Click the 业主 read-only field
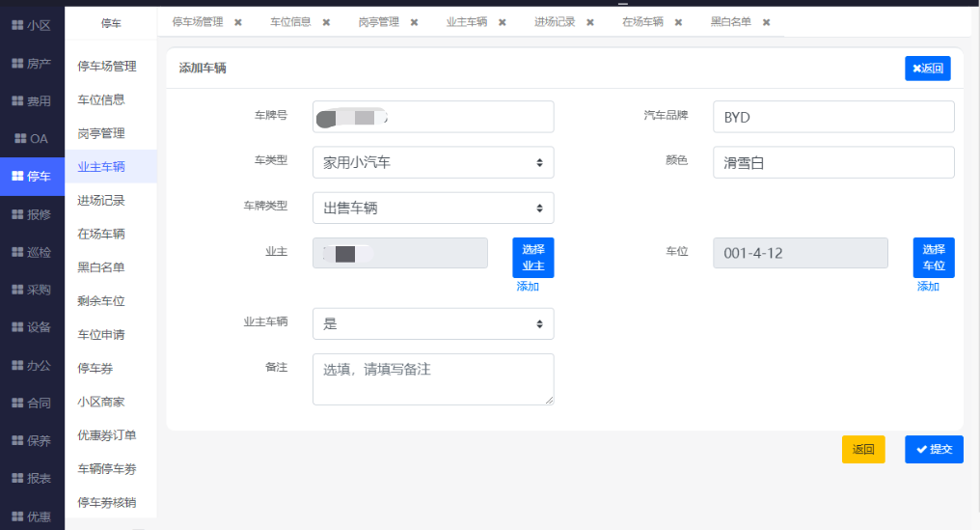980x530 pixels. click(400, 254)
